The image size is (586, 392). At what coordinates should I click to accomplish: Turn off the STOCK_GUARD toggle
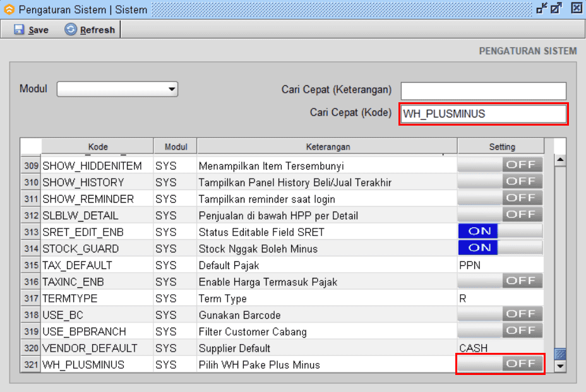tap(500, 248)
